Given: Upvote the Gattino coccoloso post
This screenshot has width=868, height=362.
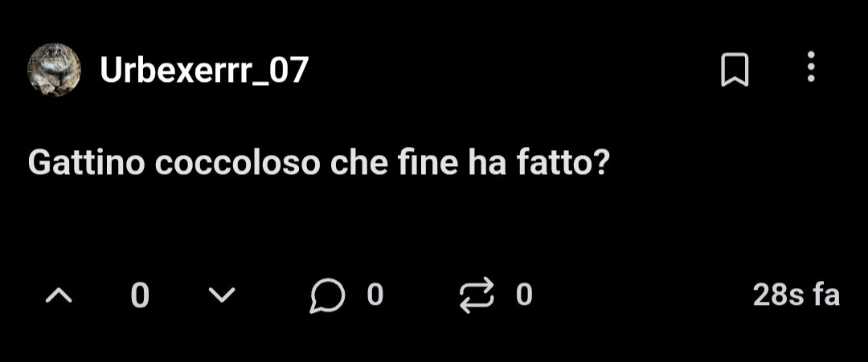Looking at the screenshot, I should point(59,295).
